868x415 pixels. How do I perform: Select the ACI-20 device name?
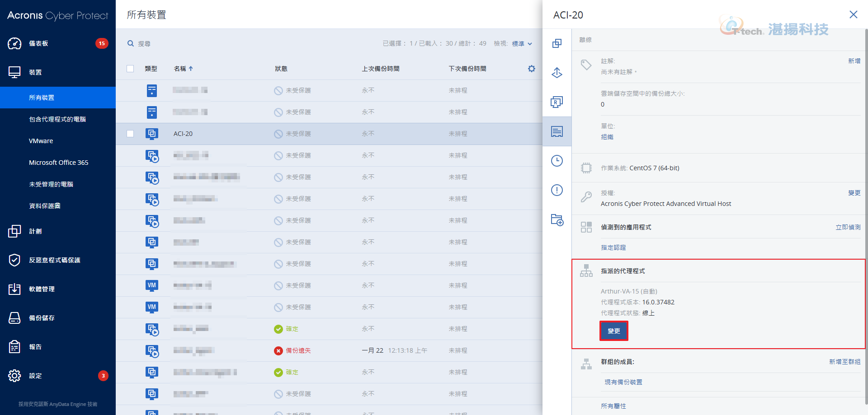(x=183, y=134)
